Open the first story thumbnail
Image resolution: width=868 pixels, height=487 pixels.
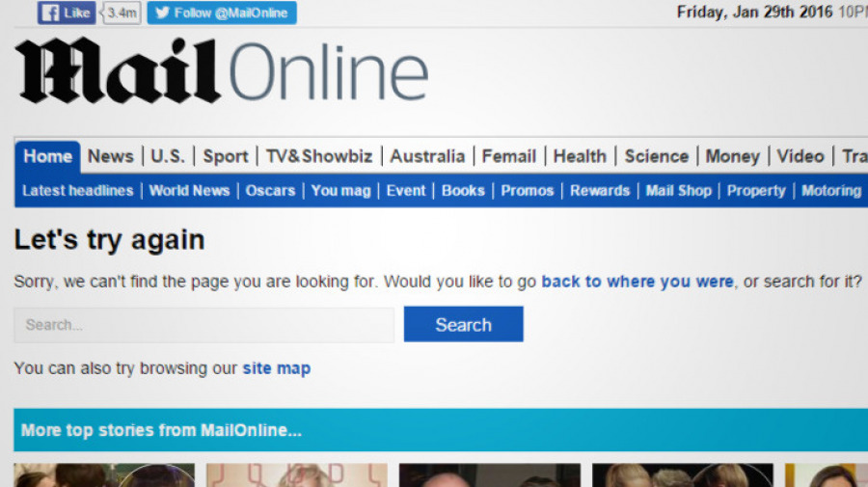(x=104, y=475)
